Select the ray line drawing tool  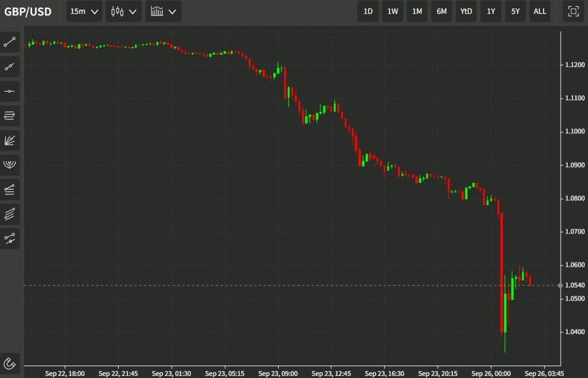(x=10, y=67)
